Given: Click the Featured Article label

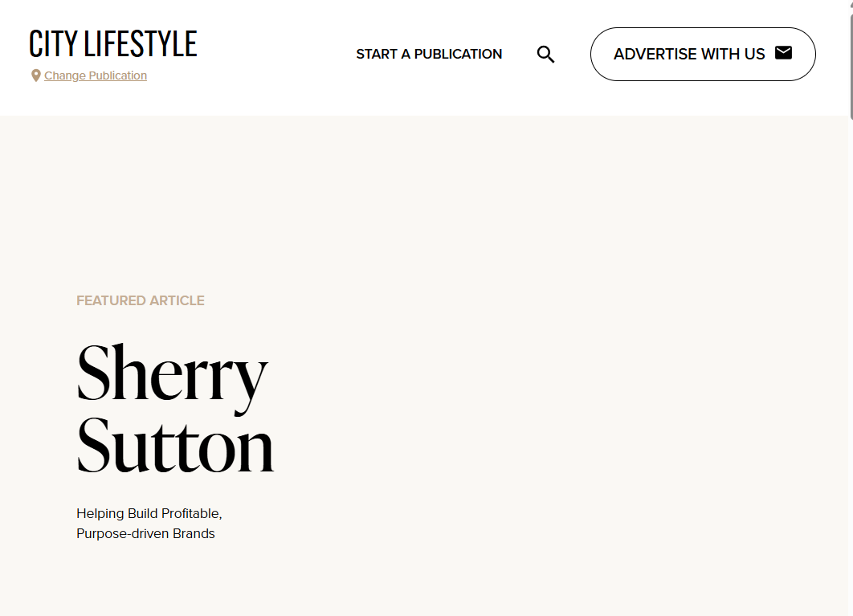Looking at the screenshot, I should [x=141, y=300].
